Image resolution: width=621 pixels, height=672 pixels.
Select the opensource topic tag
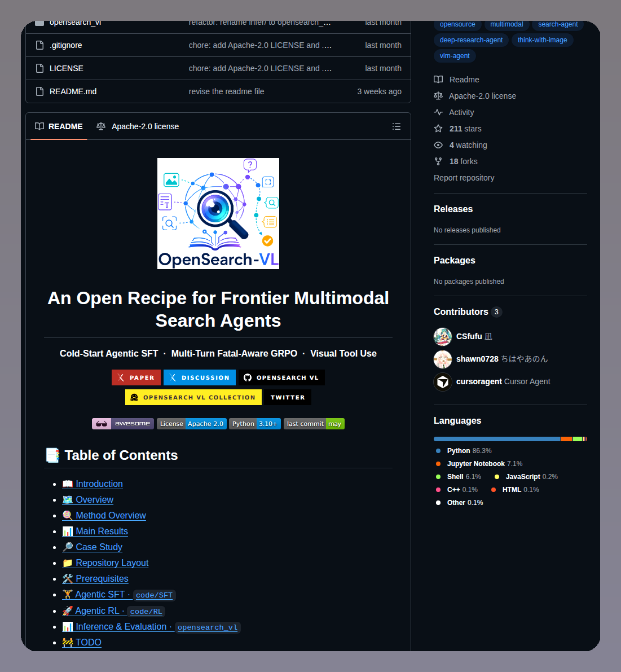[x=457, y=24]
